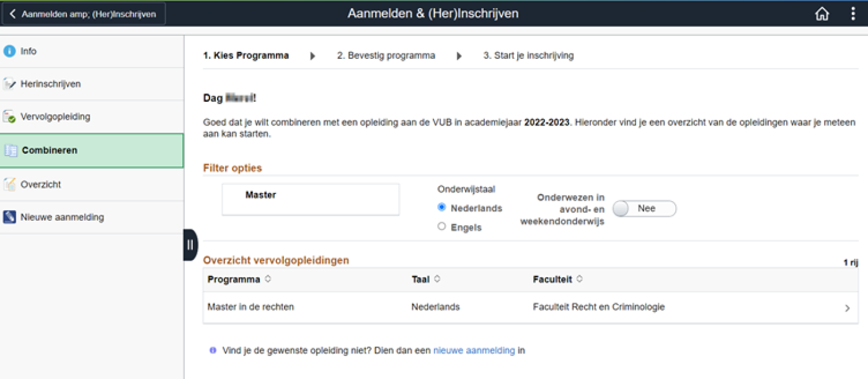The height and width of the screenshot is (379, 868).
Task: Toggle the avond- en weekendonderwijs switch
Action: [644, 209]
